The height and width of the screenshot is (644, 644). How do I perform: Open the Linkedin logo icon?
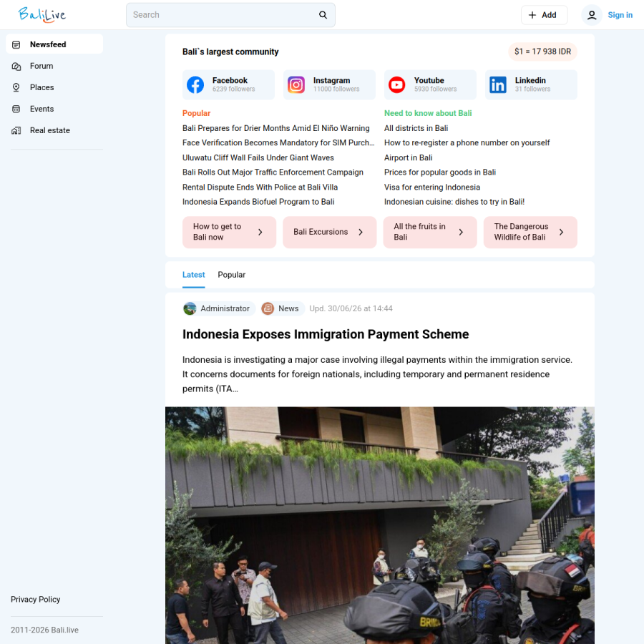point(498,84)
